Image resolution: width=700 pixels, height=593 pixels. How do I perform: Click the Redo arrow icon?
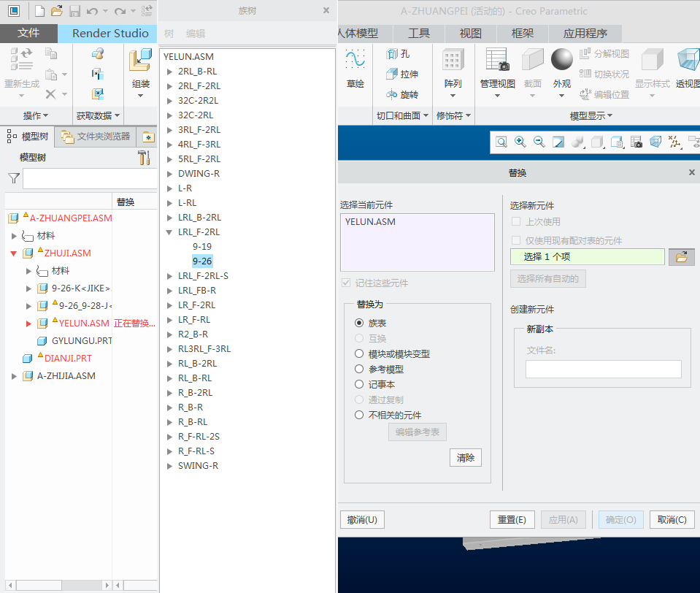coord(120,11)
